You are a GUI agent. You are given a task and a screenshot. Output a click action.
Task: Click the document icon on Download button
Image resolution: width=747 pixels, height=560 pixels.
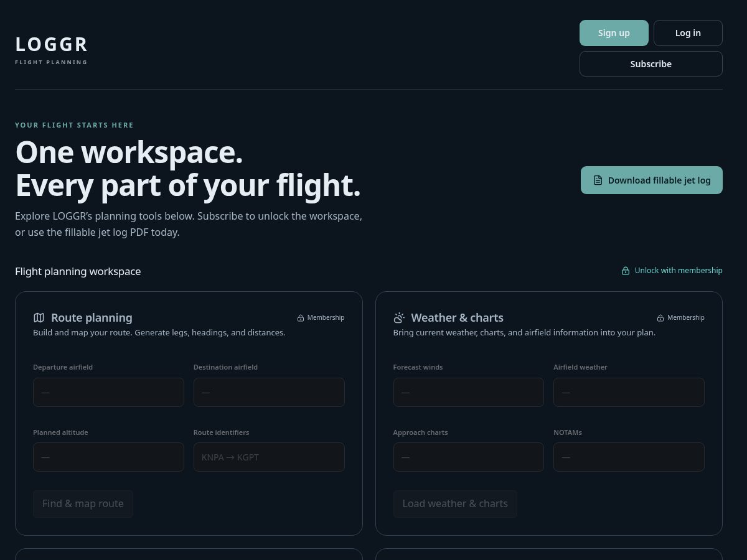598,180
